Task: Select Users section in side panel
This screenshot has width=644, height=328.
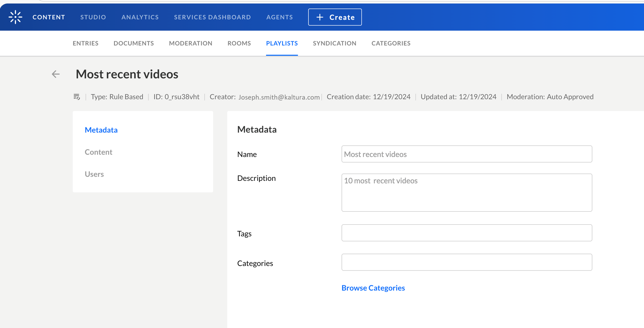Action: 94,174
